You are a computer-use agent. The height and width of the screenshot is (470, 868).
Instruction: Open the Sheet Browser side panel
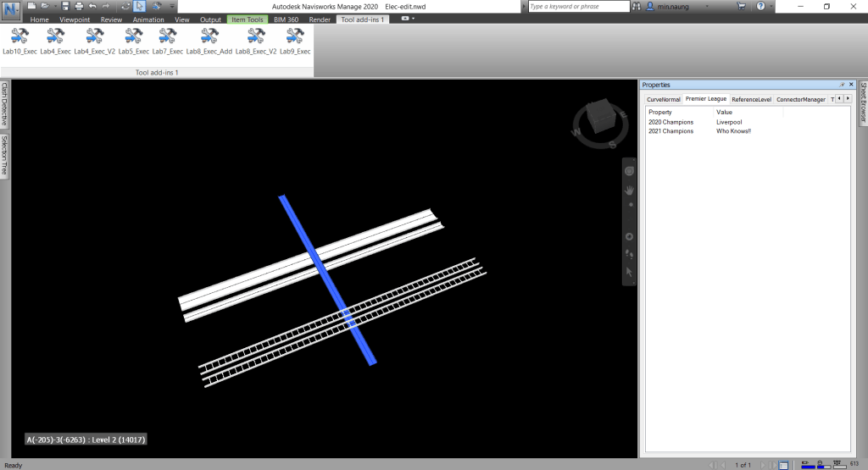click(863, 102)
